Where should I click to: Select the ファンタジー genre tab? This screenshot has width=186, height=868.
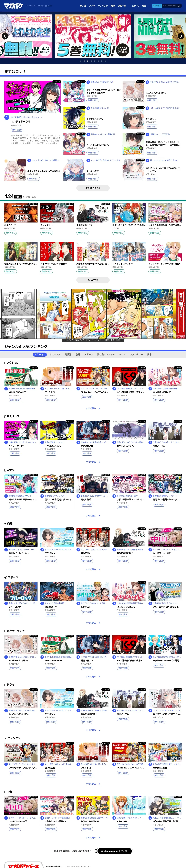(136, 354)
